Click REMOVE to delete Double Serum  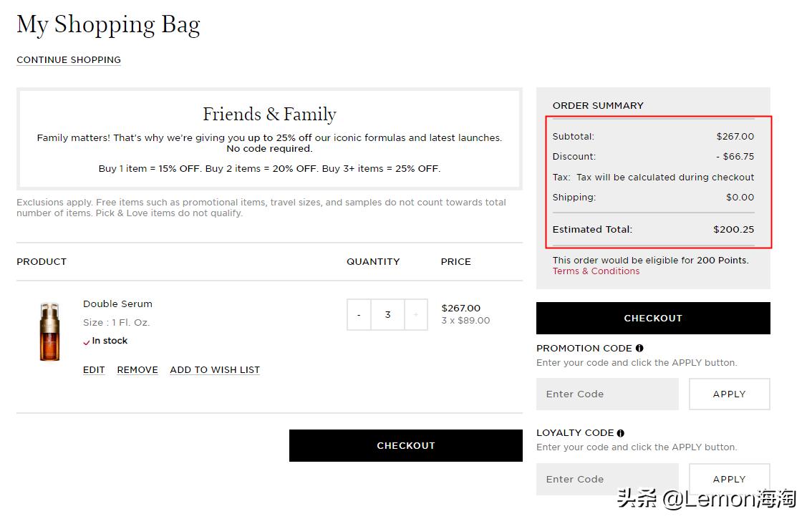coord(137,369)
